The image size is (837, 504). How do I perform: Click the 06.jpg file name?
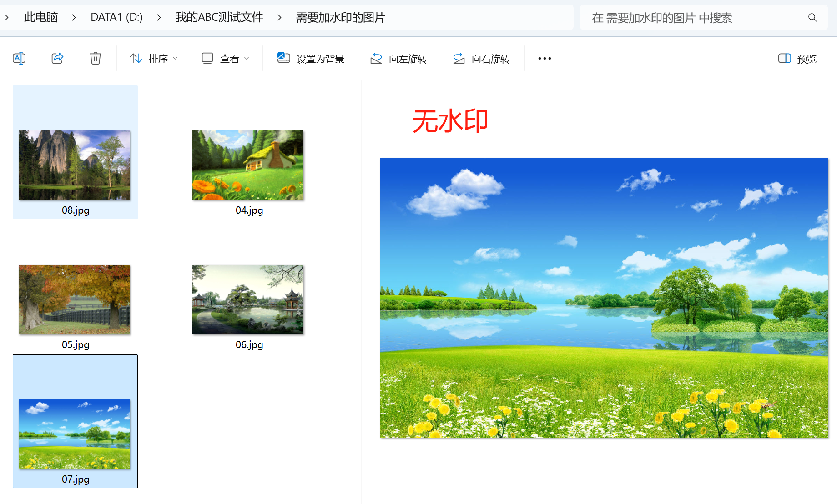[249, 345]
